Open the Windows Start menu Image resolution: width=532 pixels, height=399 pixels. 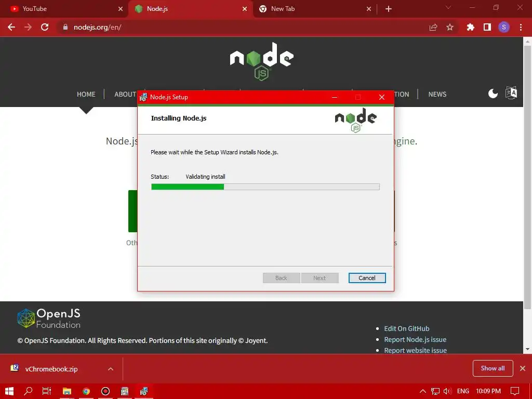tap(9, 391)
